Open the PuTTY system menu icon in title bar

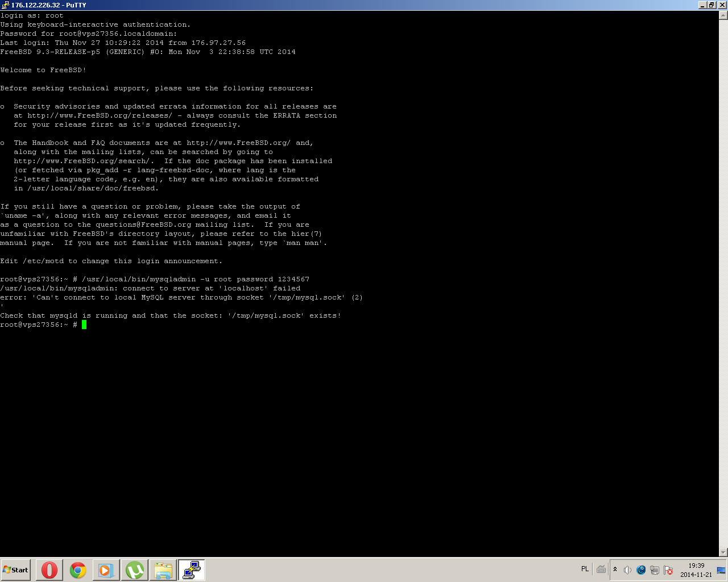point(5,5)
